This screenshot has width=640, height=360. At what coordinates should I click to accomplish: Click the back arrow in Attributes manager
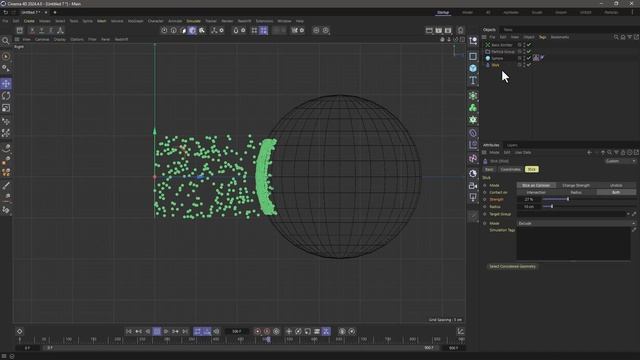point(589,153)
